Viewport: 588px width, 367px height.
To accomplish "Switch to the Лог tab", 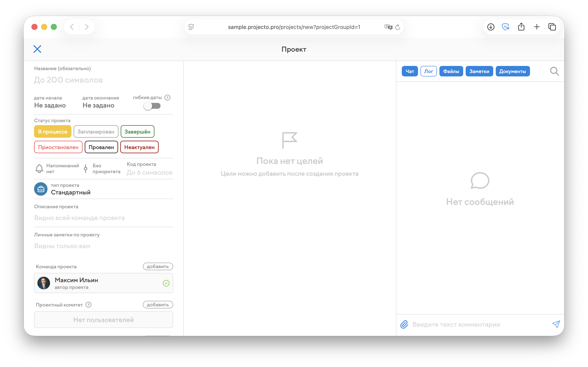I will point(428,71).
